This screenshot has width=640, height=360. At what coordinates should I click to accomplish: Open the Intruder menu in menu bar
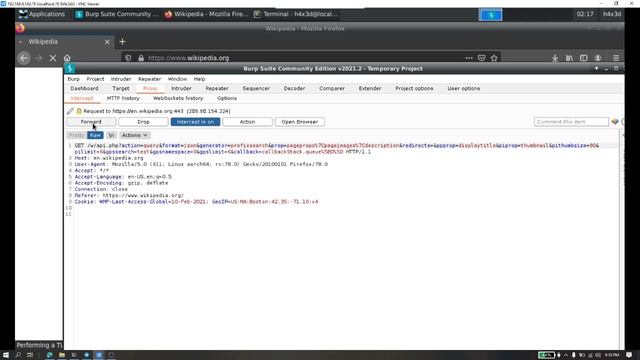(x=121, y=79)
